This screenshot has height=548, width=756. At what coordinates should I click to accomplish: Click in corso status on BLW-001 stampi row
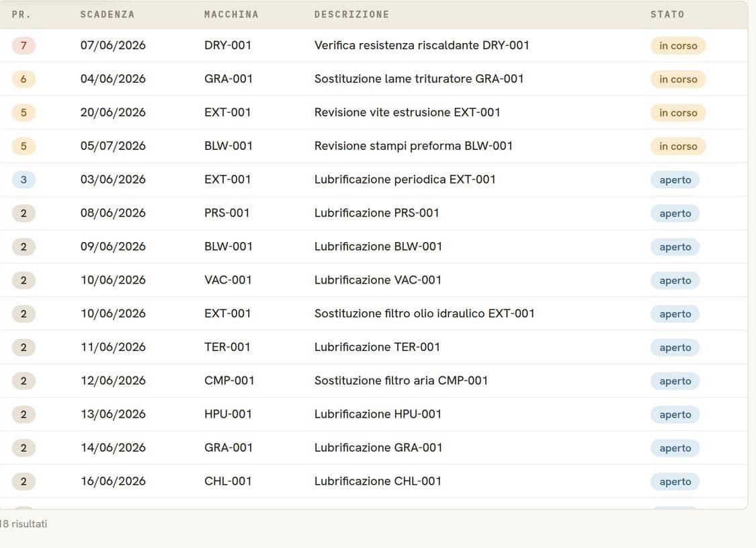(678, 146)
